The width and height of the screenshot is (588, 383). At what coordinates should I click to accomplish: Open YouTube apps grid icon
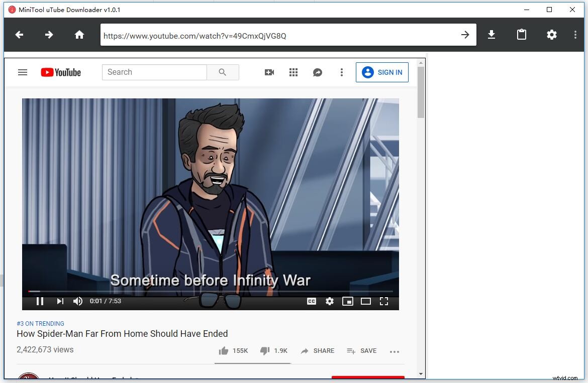(x=293, y=72)
